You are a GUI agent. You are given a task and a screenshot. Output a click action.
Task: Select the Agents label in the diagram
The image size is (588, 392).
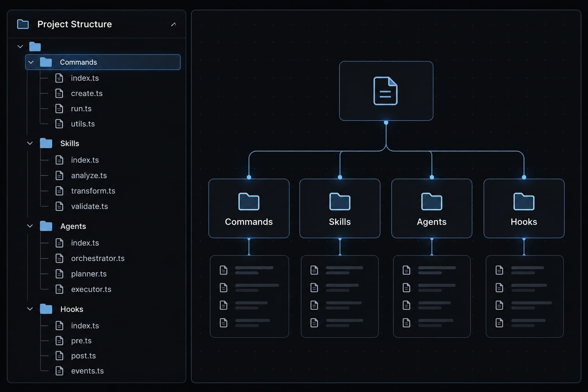432,222
